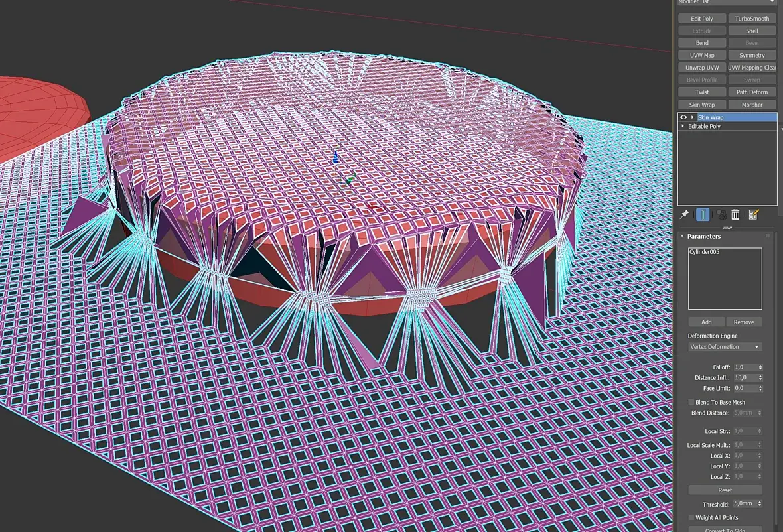Viewport: 783px width, 532px height.
Task: Toggle Show End Result icon
Action: [703, 215]
